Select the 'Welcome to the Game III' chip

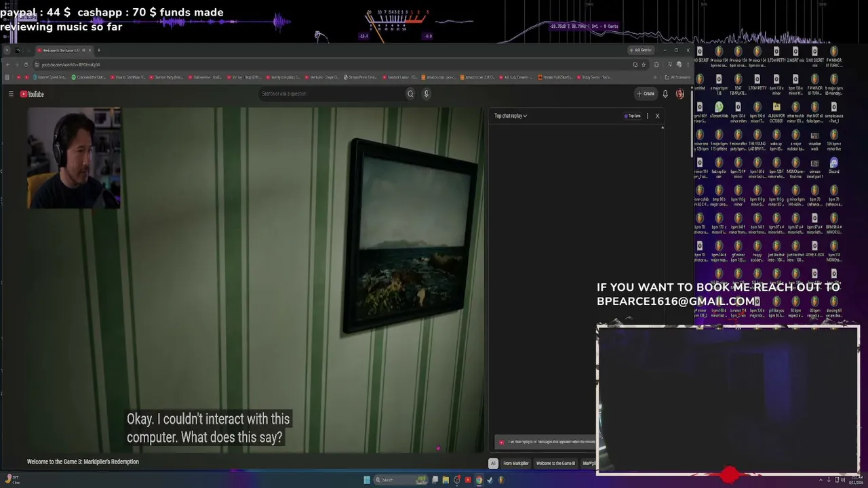click(x=555, y=464)
